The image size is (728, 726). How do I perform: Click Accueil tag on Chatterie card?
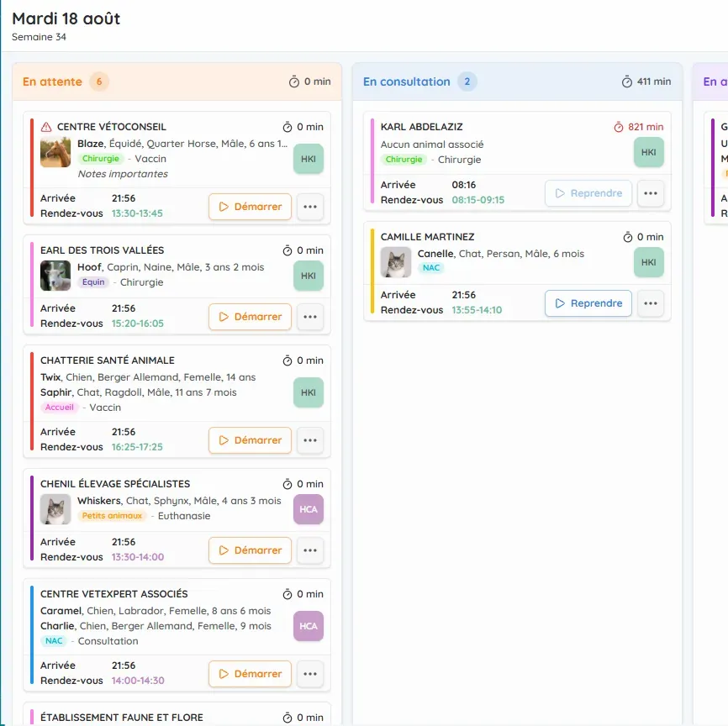tap(60, 407)
